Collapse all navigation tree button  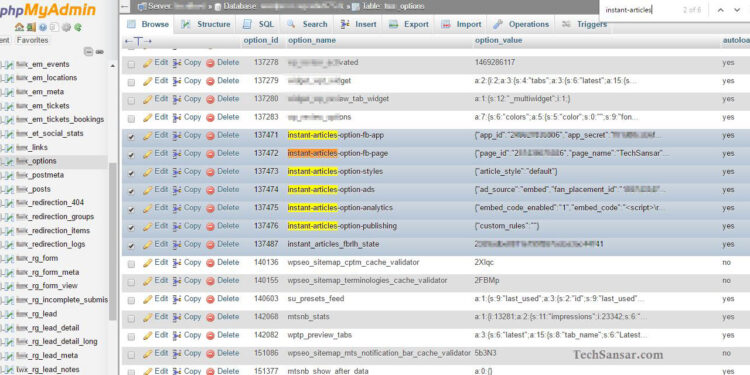point(88,52)
